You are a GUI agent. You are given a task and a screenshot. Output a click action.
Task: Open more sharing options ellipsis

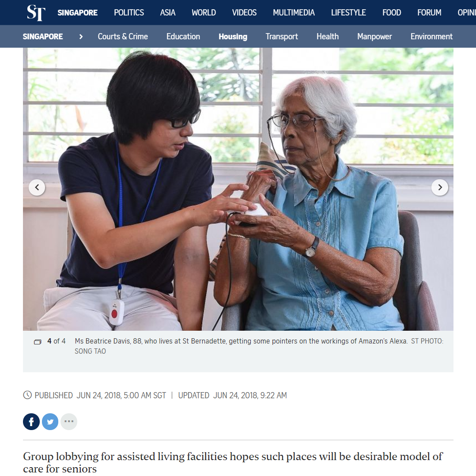tap(69, 421)
